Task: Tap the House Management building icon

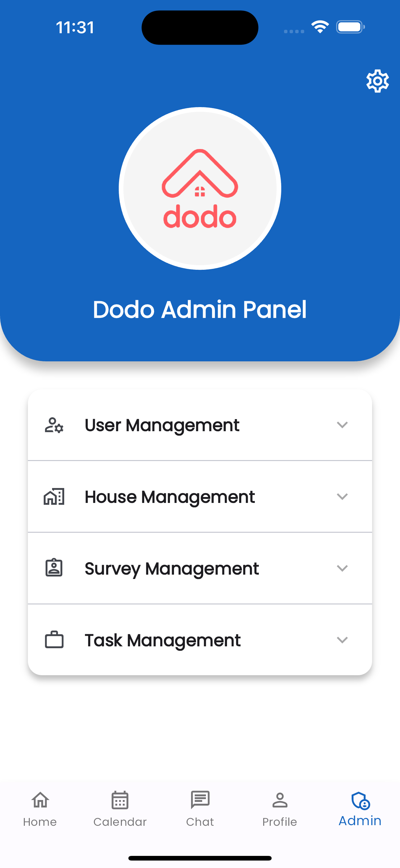Action: point(54,497)
